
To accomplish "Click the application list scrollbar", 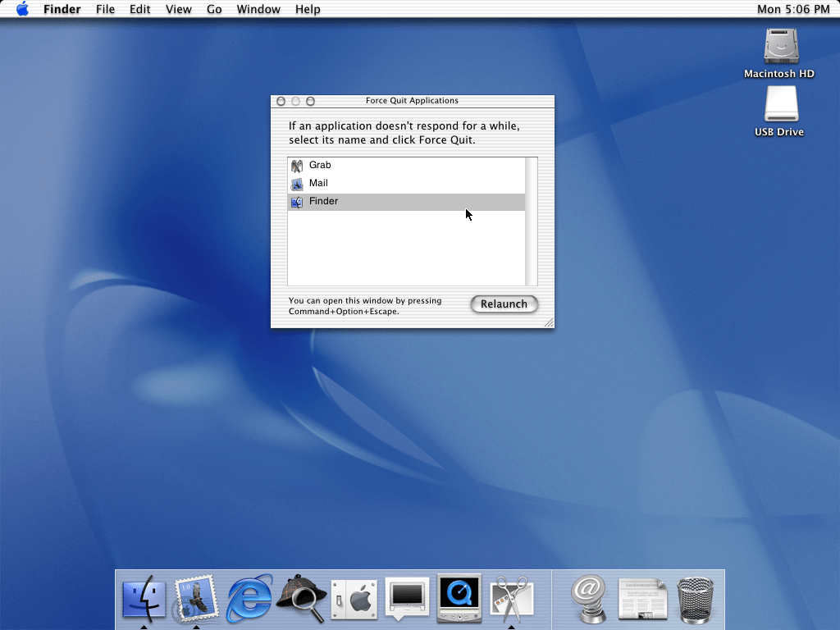I will [531, 221].
